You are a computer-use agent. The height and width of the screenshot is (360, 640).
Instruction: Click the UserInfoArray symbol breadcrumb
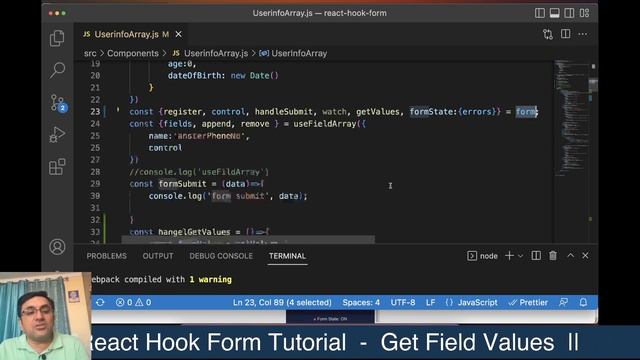coord(299,53)
